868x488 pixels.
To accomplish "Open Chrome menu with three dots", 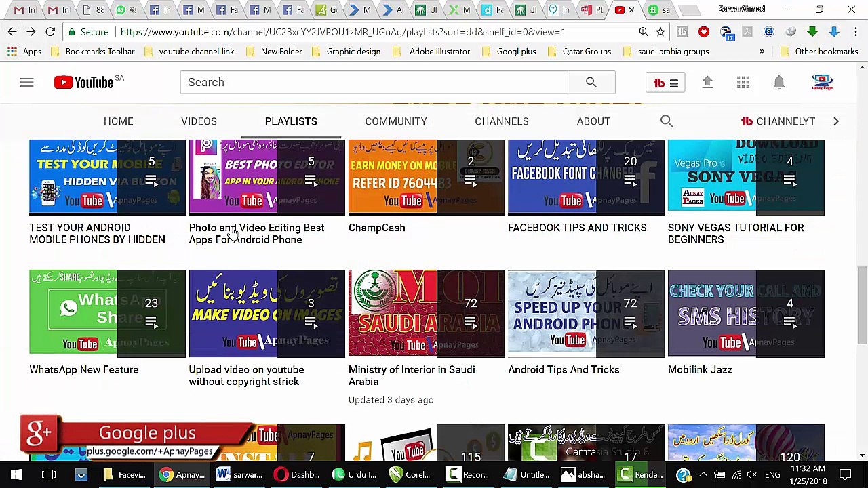I will click(856, 32).
